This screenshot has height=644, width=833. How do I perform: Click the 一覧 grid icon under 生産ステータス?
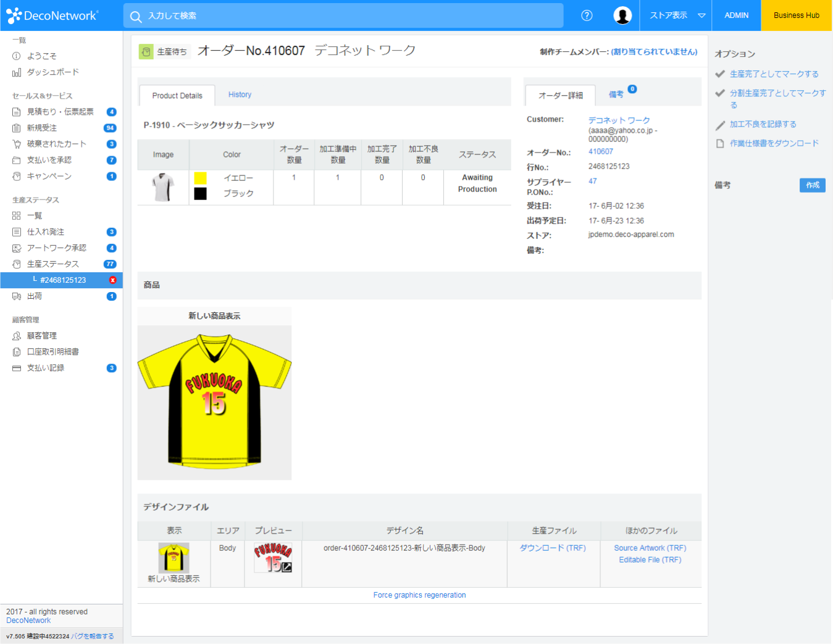[17, 215]
